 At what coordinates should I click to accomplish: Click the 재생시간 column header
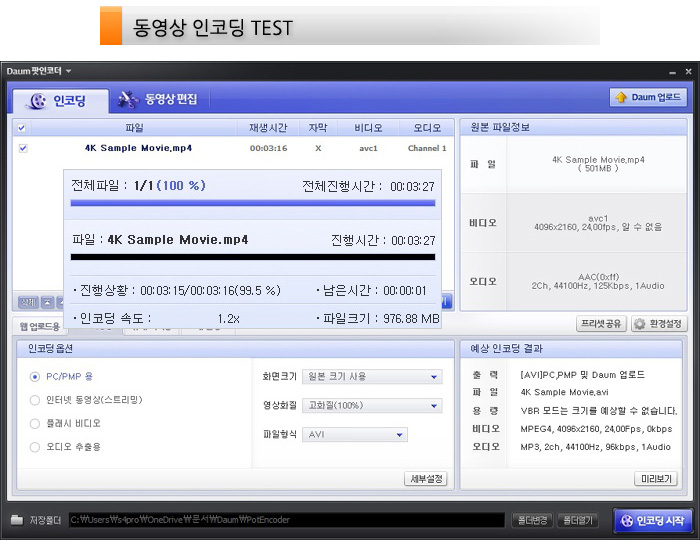(268, 128)
